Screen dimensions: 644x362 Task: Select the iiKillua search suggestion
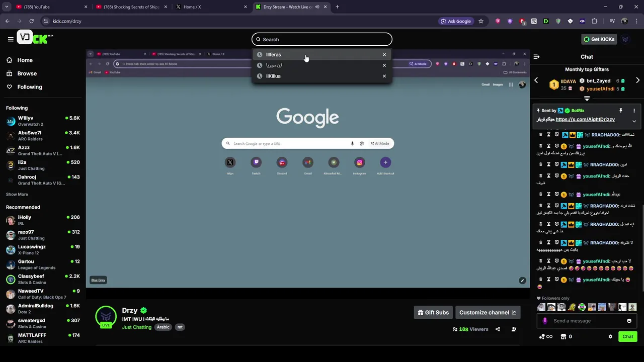click(x=322, y=76)
